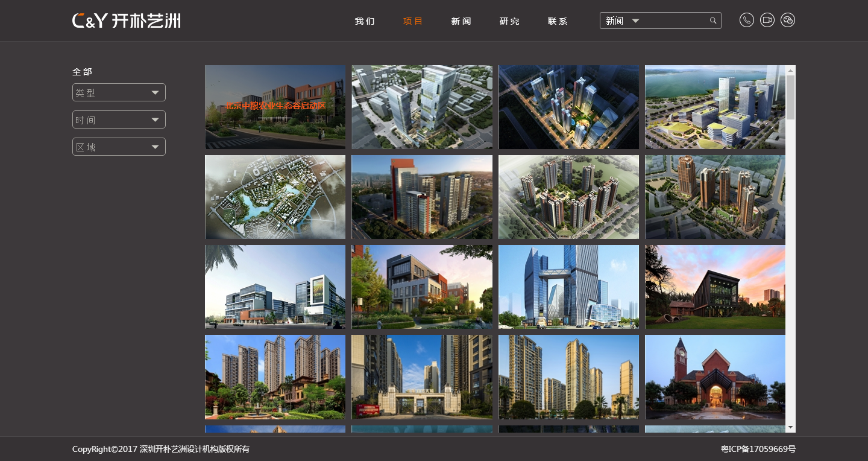Open the dusk orange-lit residential towers thumbnail

tap(715, 197)
